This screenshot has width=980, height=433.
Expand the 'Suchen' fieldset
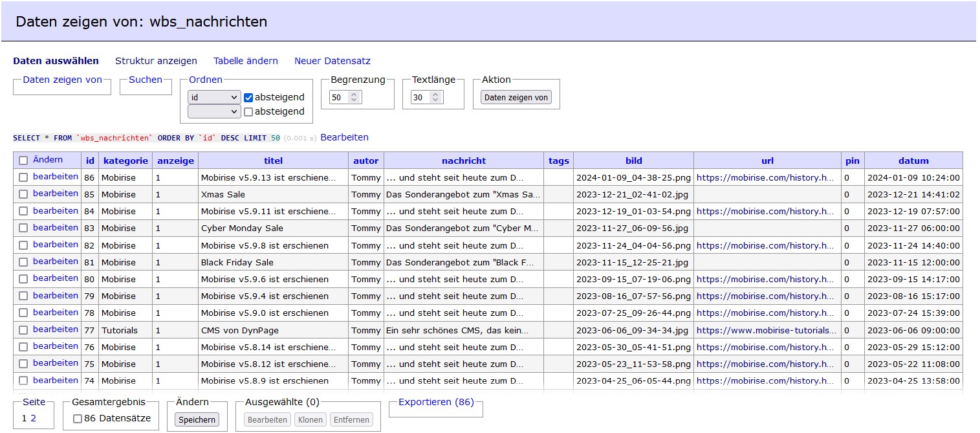pos(146,80)
